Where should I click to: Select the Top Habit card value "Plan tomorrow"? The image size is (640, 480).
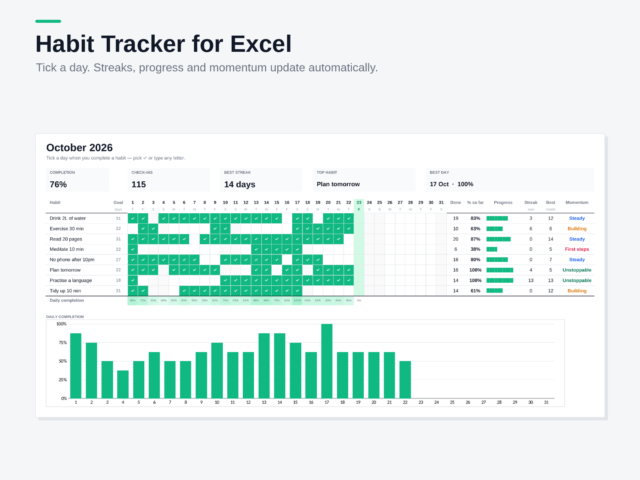[338, 184]
